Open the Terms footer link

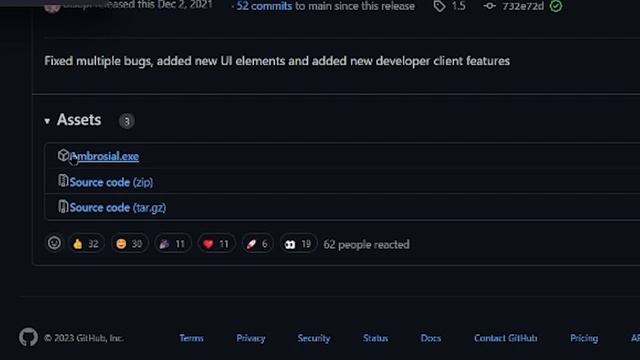pos(191,338)
